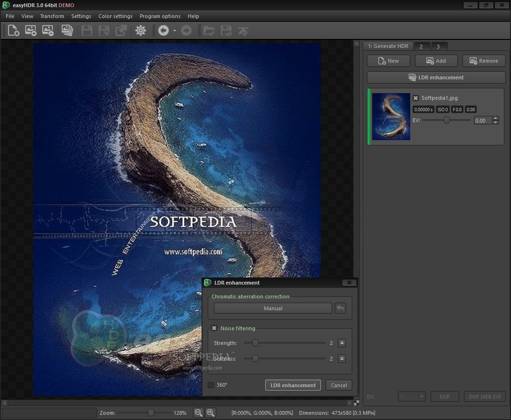Uncheck the Softpedia1.jpg photo checkbox
511x420 pixels.
tap(415, 98)
